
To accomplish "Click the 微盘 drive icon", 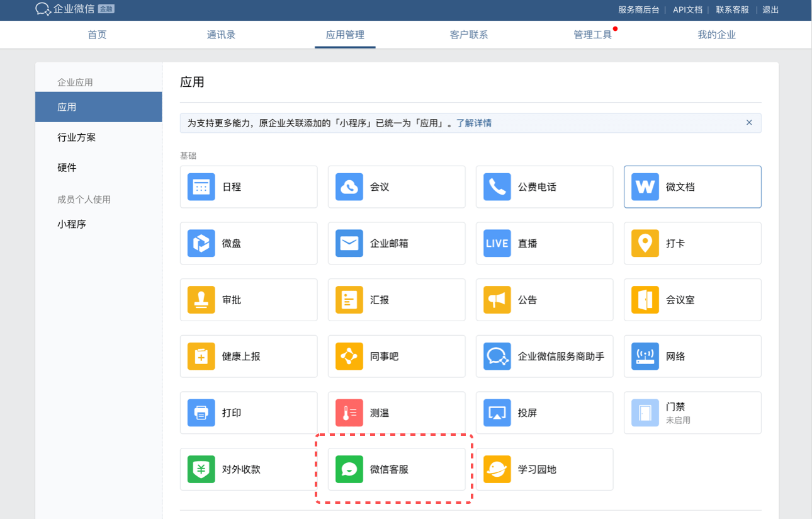I will pos(201,243).
